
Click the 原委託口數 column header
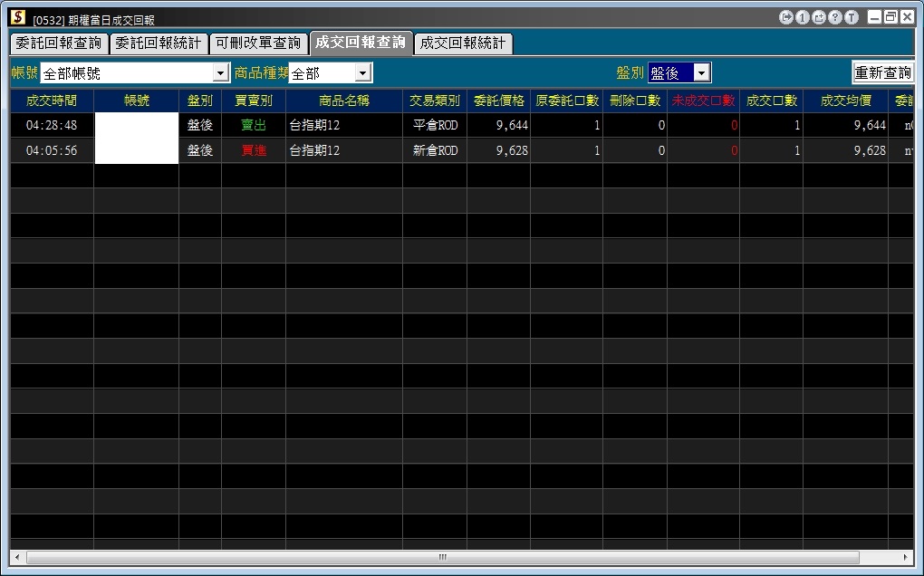[567, 101]
